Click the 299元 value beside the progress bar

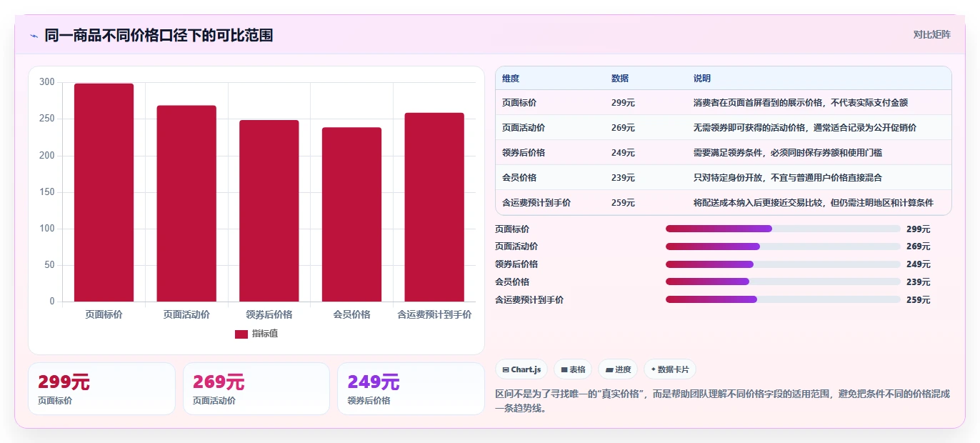(x=919, y=229)
